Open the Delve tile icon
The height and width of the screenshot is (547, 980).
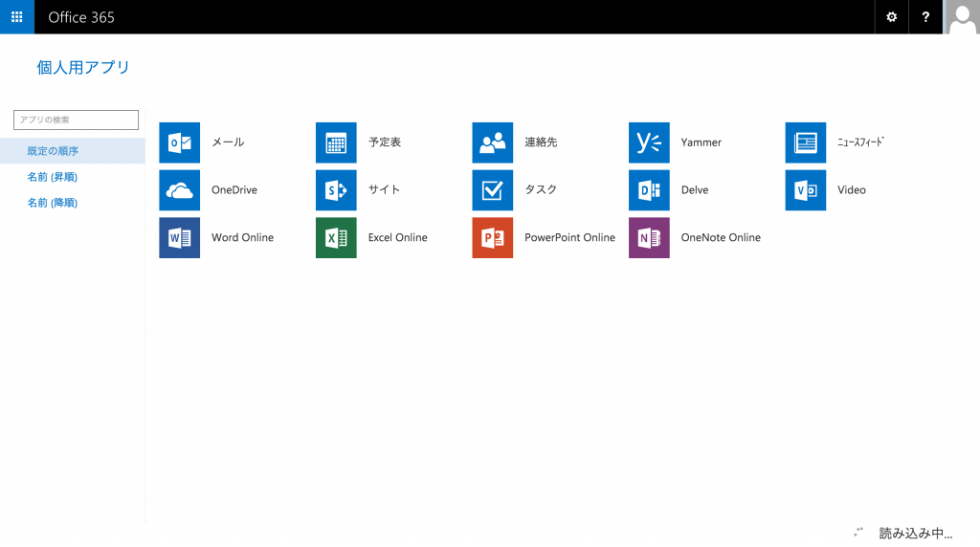click(649, 190)
